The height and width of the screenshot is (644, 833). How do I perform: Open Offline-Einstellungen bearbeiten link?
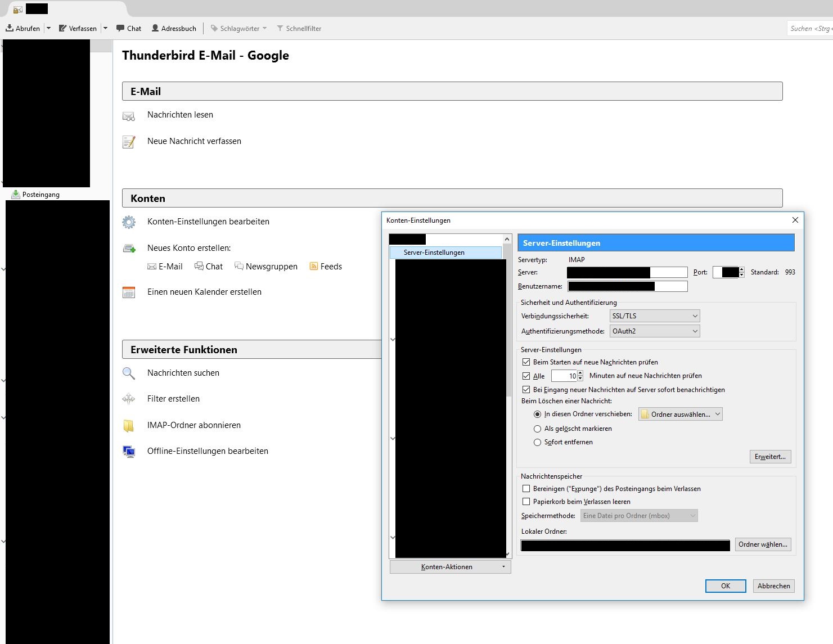[x=208, y=451]
